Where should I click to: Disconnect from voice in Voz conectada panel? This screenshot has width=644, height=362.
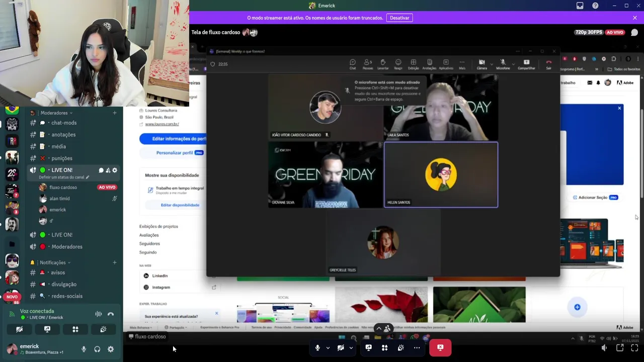[111, 314]
